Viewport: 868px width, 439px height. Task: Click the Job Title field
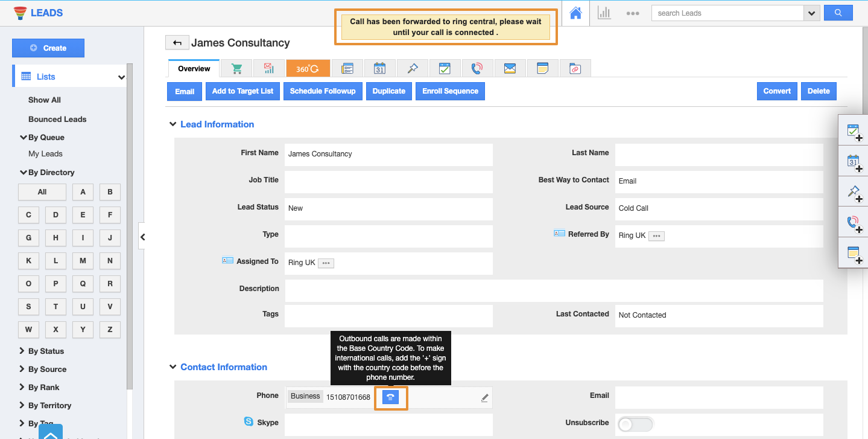pos(388,182)
